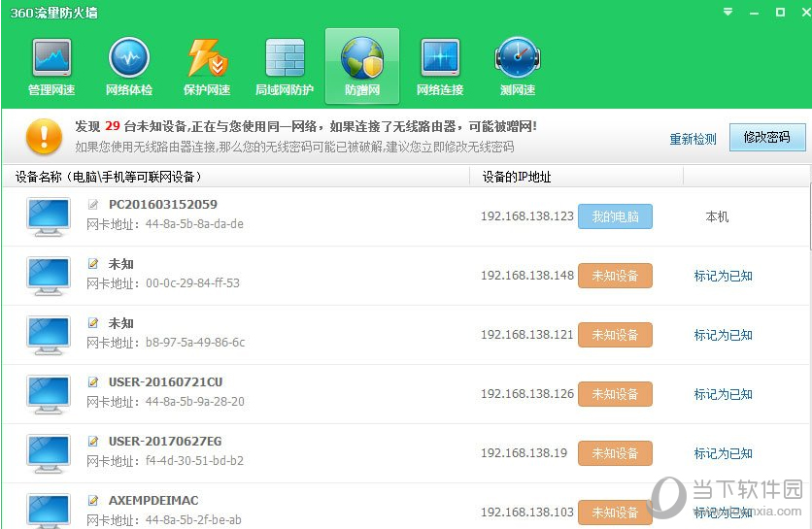Viewport: 812px width, 529px height.
Task: Mark 192.168.138.148 device as known
Action: point(723,276)
